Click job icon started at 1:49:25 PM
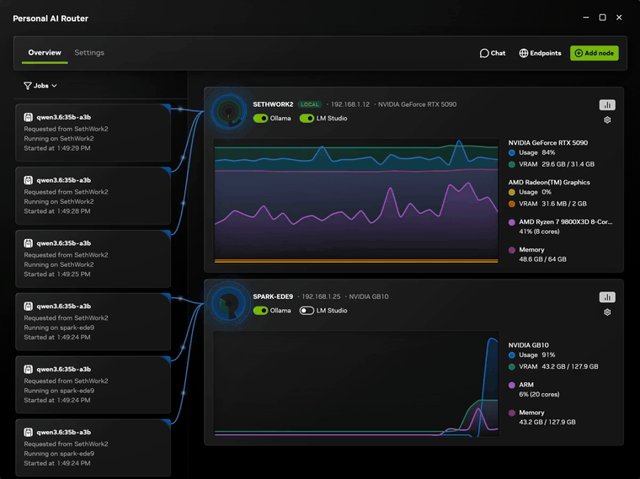The width and height of the screenshot is (640, 479). pyautogui.click(x=28, y=243)
